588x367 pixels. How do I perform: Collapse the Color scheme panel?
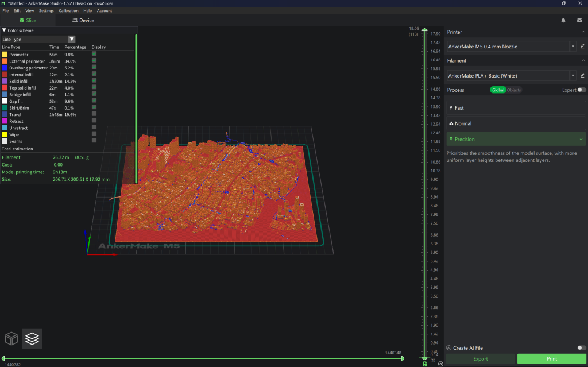5,30
